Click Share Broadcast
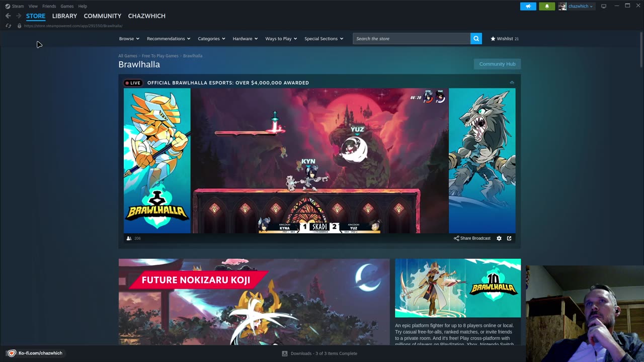Screen dimensions: 644x362 (x=472, y=238)
